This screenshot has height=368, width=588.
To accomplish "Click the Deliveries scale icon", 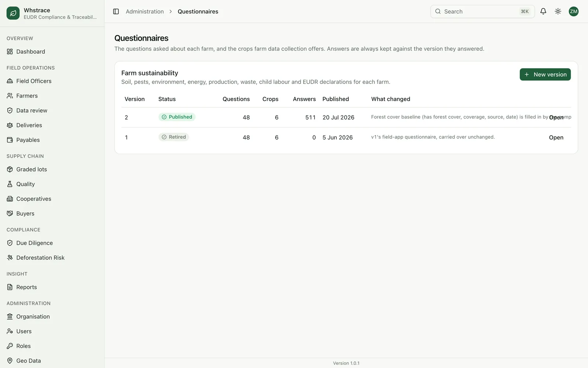I will point(10,125).
